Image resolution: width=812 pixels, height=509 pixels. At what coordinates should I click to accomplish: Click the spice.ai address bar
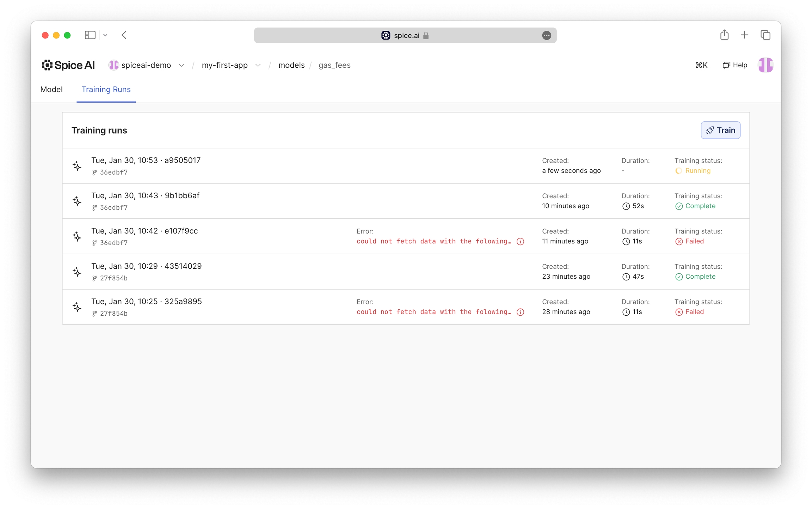tap(405, 35)
